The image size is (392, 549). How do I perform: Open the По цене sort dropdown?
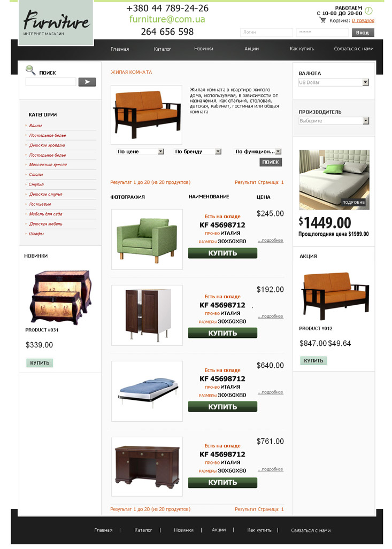coord(141,151)
